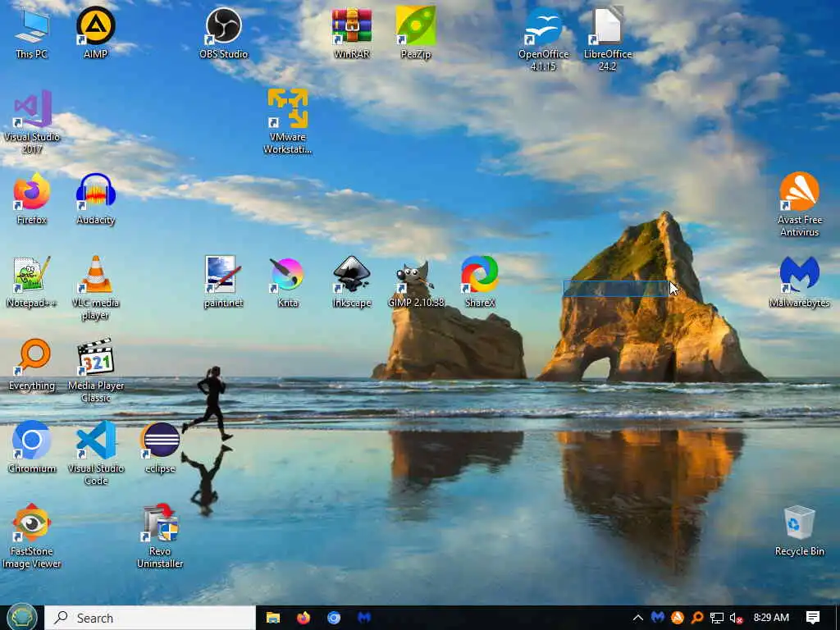Click the taskbar Search box
This screenshot has height=630, width=840.
(150, 618)
